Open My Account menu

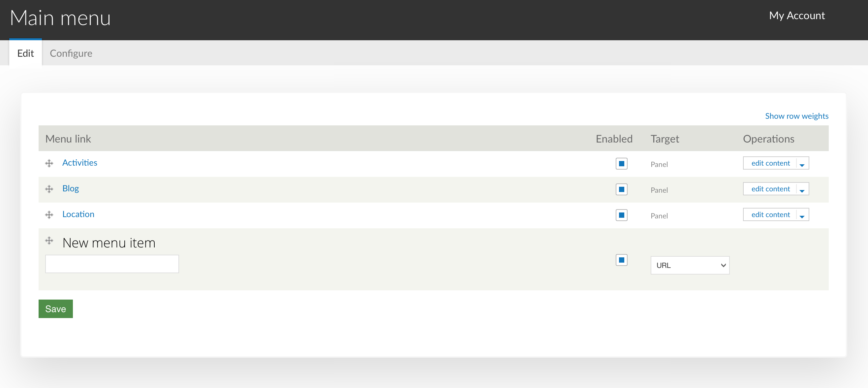pos(796,16)
